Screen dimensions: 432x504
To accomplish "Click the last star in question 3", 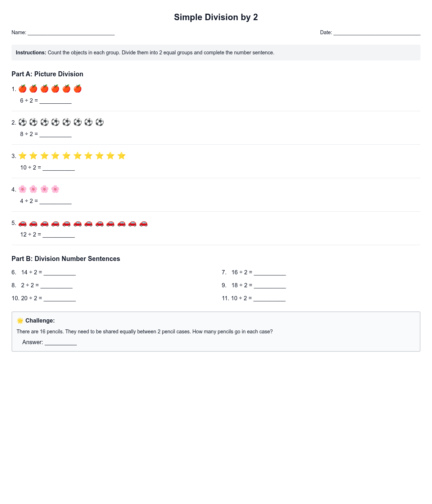I will point(122,156).
